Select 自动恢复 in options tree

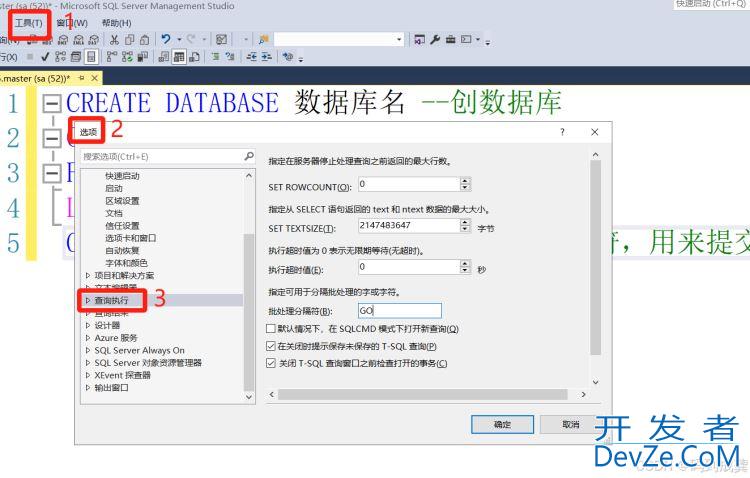[x=122, y=250]
